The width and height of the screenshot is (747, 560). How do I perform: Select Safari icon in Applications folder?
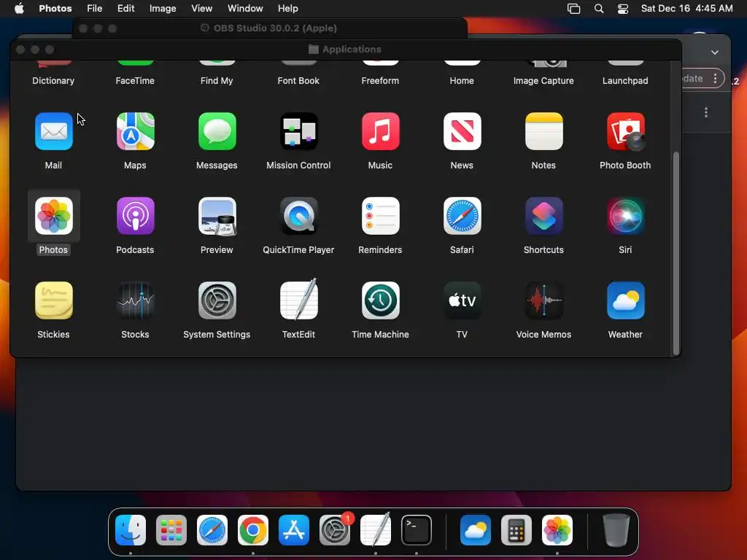(x=462, y=216)
